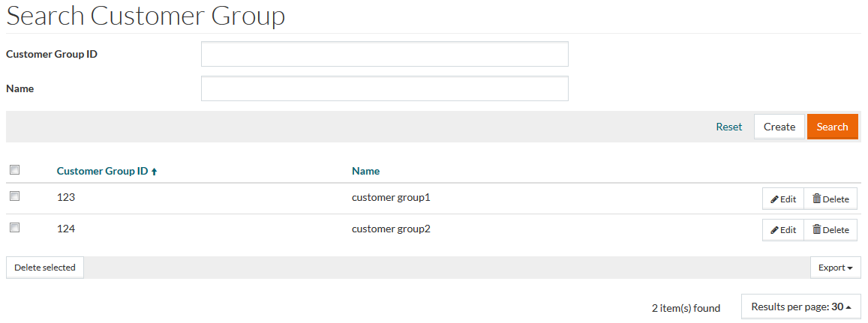Click the pencil Edit icon for customer group1
The height and width of the screenshot is (323, 868).
coord(774,199)
